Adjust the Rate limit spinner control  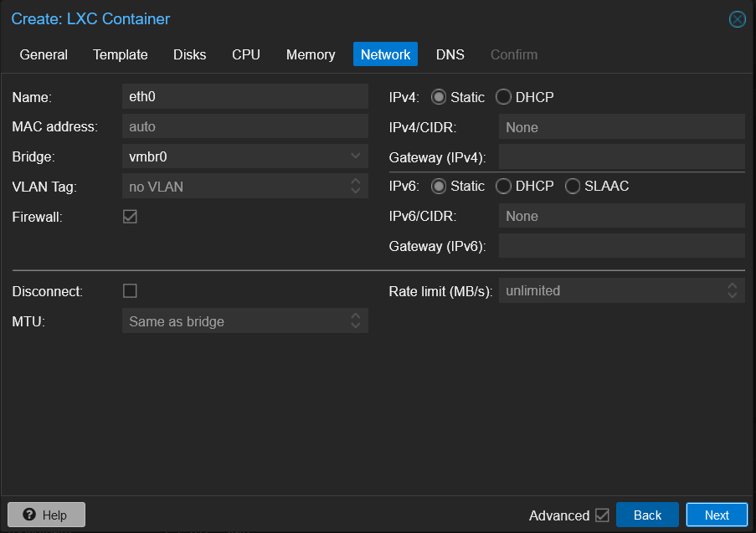734,290
